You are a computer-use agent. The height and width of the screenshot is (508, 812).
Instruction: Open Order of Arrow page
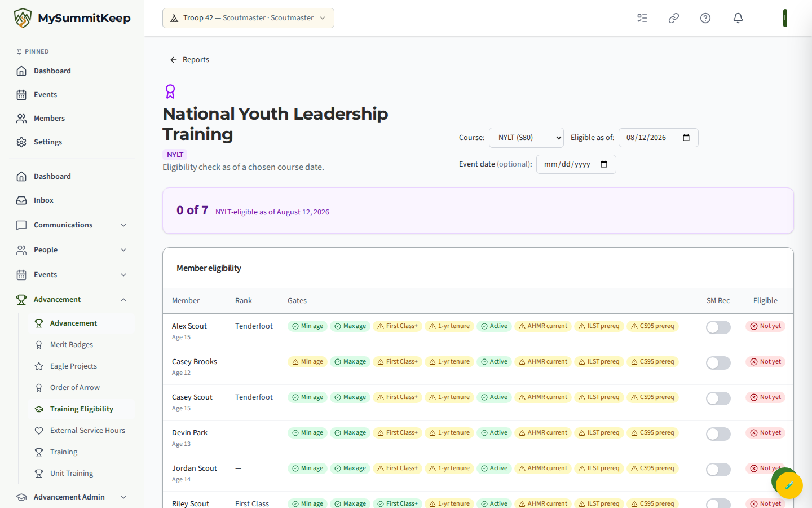point(81,388)
